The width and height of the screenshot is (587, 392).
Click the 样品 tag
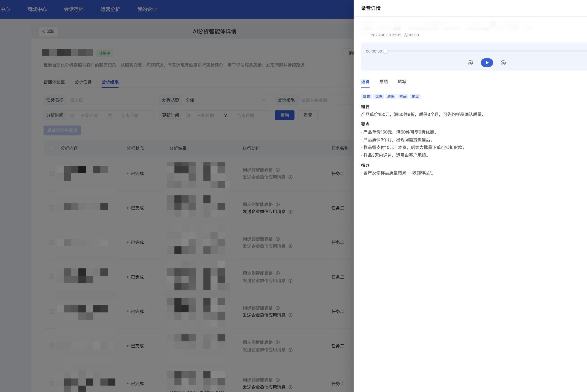403,96
